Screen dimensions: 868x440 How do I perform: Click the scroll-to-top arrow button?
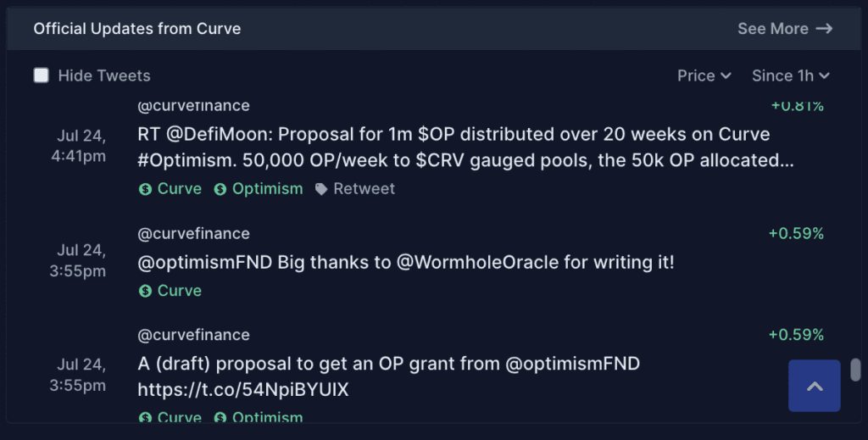point(815,386)
